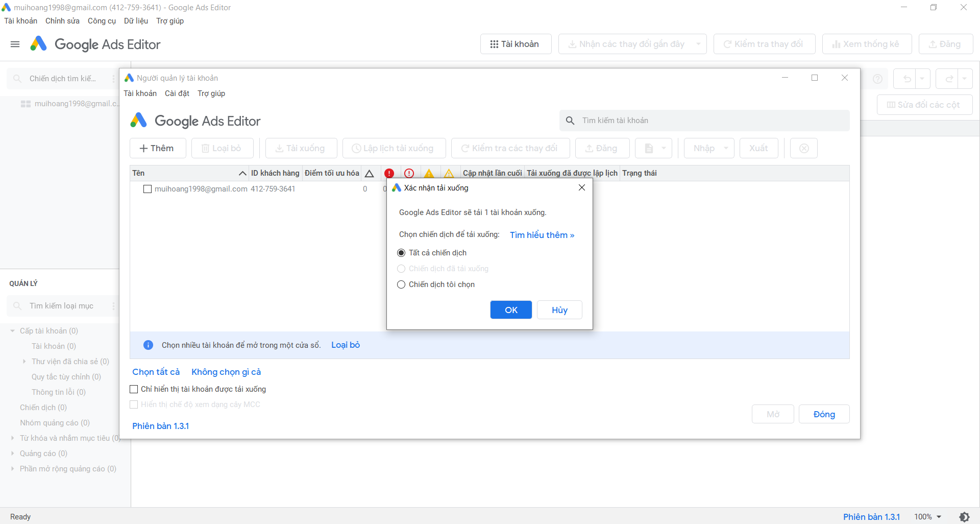Viewport: 980px width, 524px height.
Task: Click the red outlined error icon column header
Action: 409,173
